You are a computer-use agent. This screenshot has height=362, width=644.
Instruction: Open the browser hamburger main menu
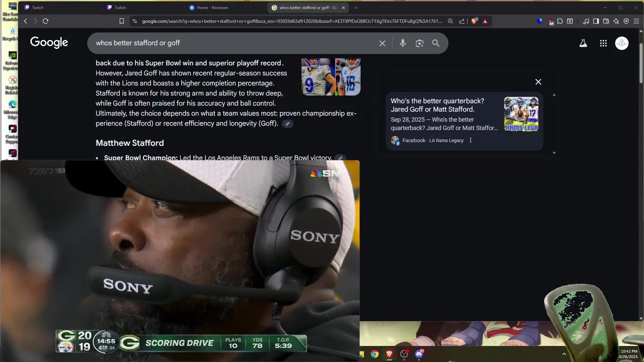pos(636,21)
